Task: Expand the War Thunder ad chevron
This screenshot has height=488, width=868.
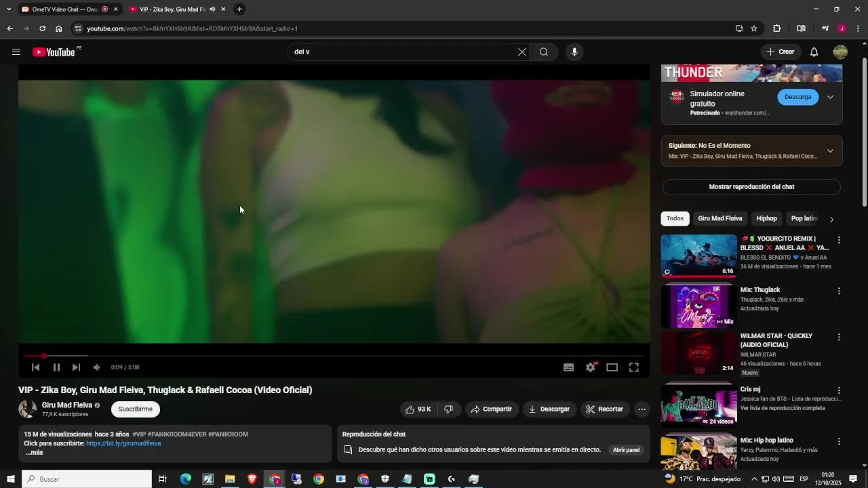Action: [x=830, y=97]
